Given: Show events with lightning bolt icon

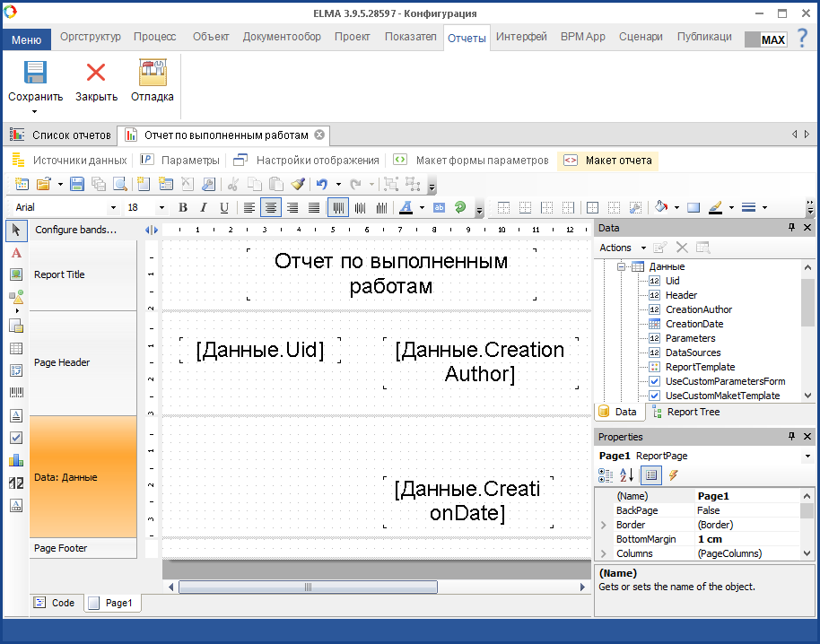Looking at the screenshot, I should click(x=673, y=474).
